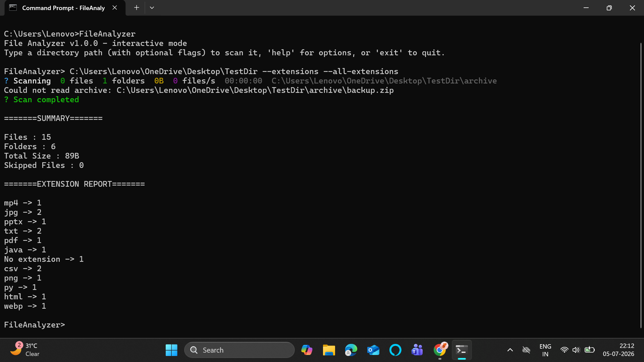The image size is (644, 362).
Task: Click the 'png -> 1' row
Action: coord(23,278)
